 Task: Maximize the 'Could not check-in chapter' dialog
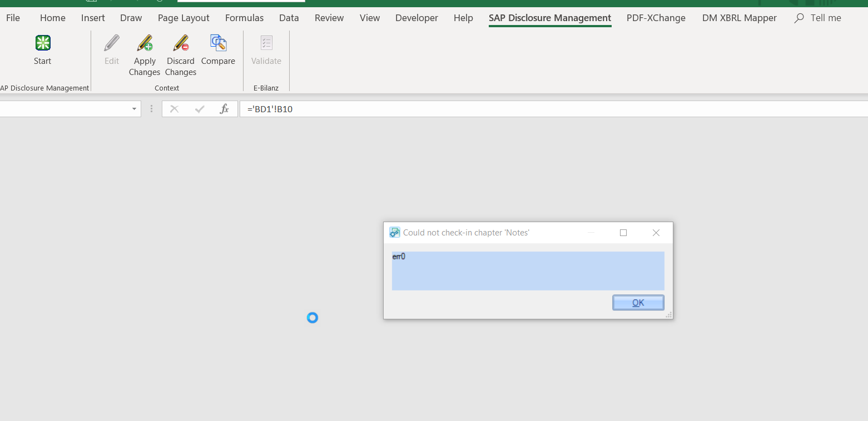pyautogui.click(x=623, y=233)
